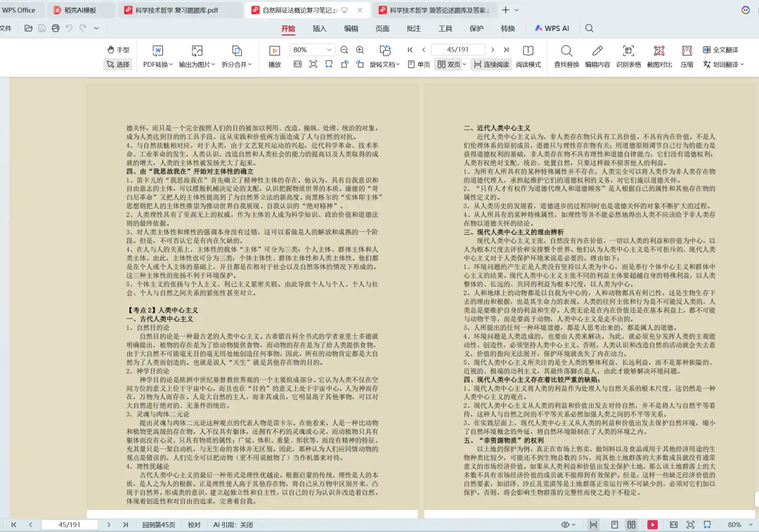Click AI 引用: 关闭 status entry
This screenshot has height=532, width=759.
[x=233, y=525]
